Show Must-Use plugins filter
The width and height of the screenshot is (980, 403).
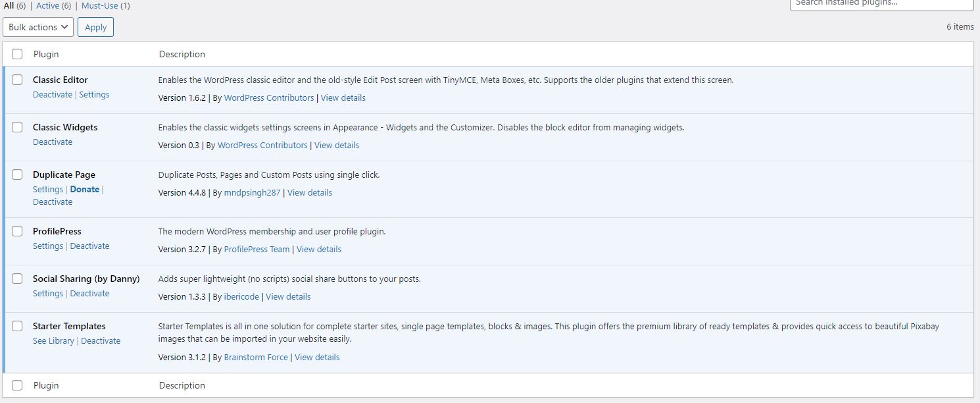105,5
